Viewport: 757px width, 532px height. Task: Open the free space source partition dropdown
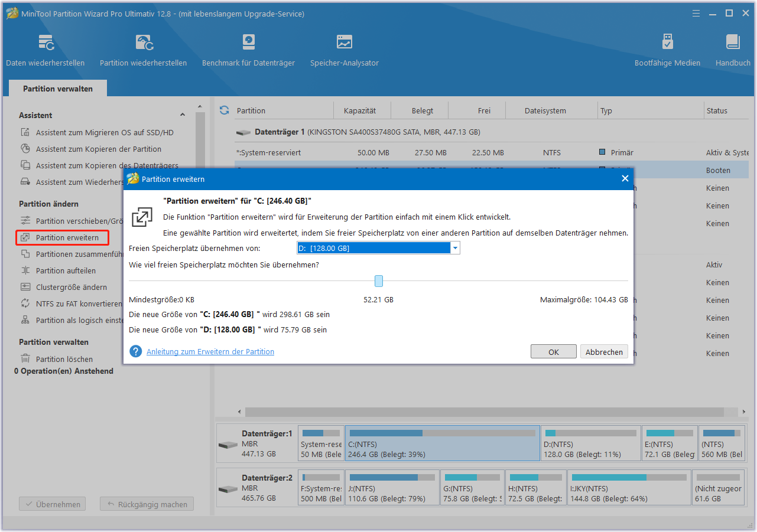455,249
